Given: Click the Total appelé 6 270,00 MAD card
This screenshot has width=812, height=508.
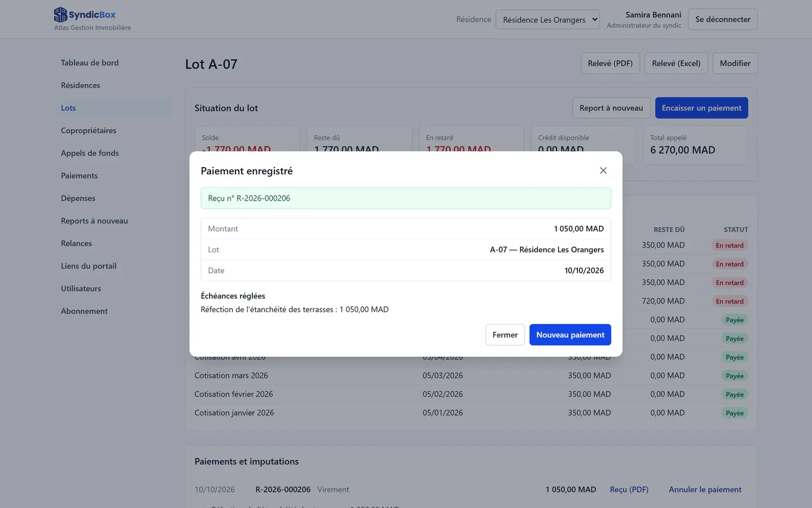Looking at the screenshot, I should pos(695,145).
